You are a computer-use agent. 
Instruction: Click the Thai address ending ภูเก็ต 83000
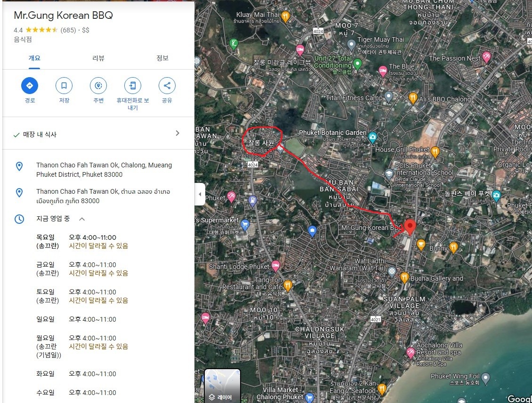click(103, 196)
